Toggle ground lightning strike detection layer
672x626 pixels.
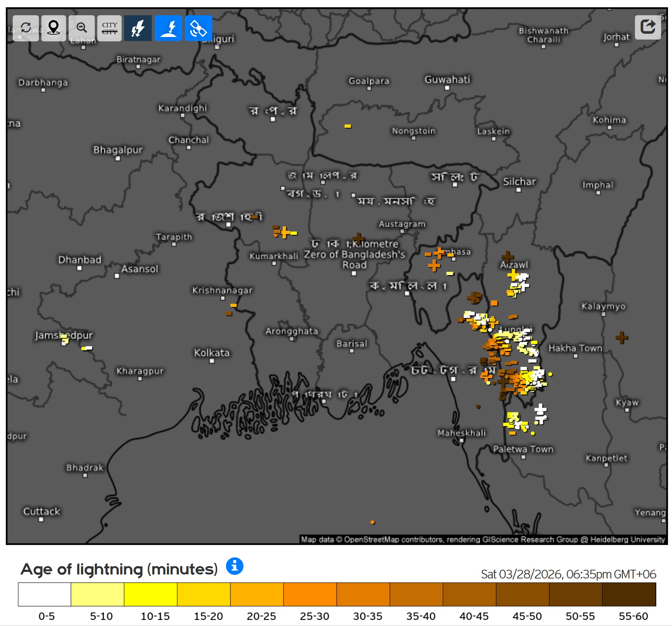168,28
